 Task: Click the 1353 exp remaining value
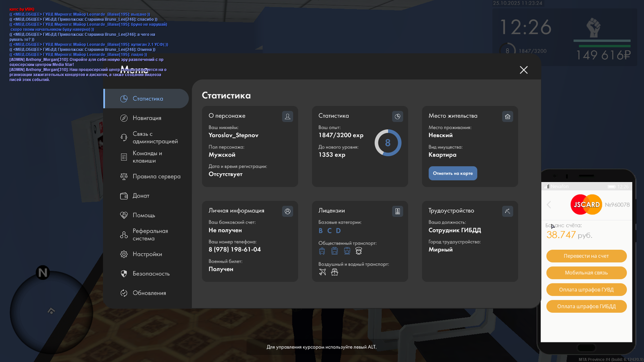point(332,155)
